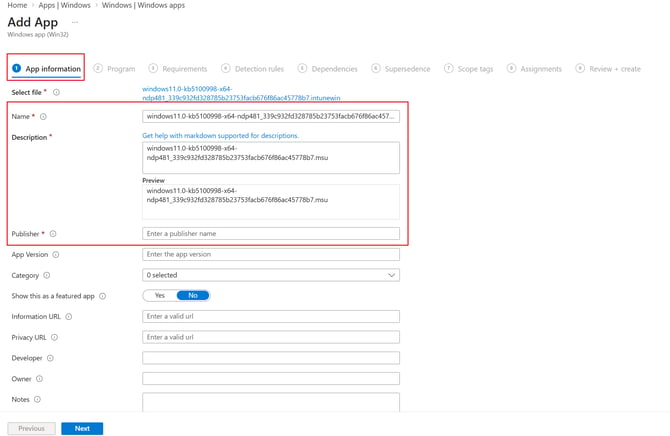Focus the Publisher name field
670x436 pixels.
tap(271, 233)
